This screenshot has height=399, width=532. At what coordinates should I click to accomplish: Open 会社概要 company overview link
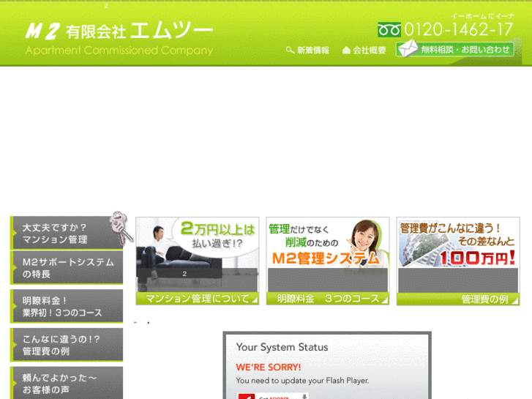(369, 51)
